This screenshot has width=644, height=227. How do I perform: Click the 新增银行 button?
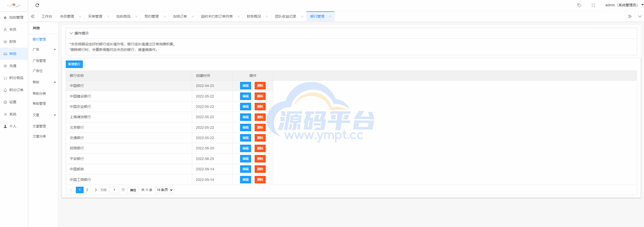coord(74,64)
